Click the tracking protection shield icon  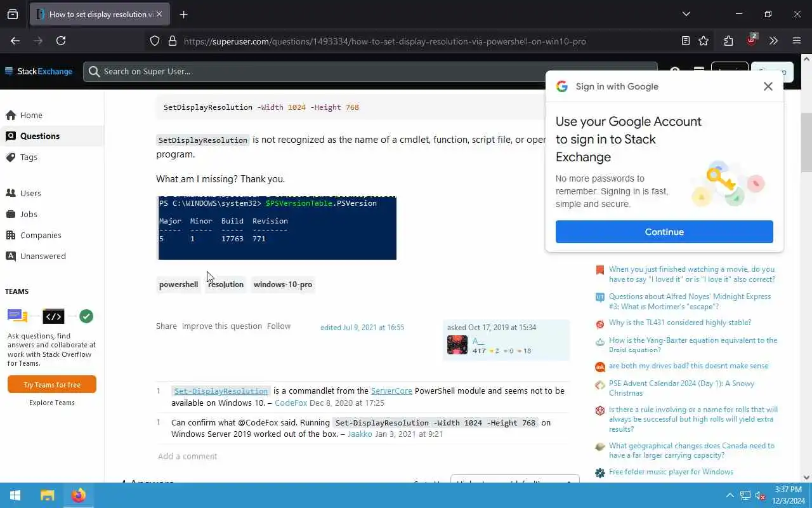click(x=155, y=41)
